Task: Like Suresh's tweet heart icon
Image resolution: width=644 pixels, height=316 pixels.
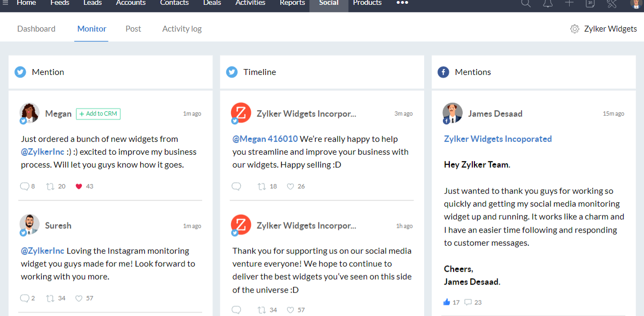Action: pos(79,298)
